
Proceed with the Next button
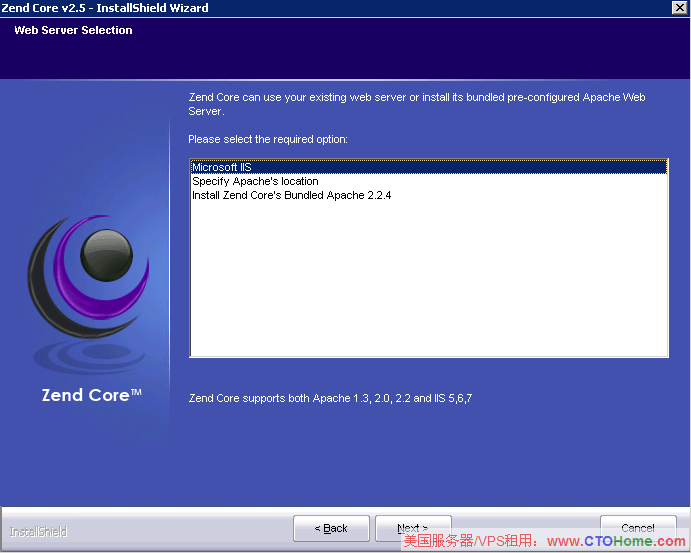click(x=413, y=527)
